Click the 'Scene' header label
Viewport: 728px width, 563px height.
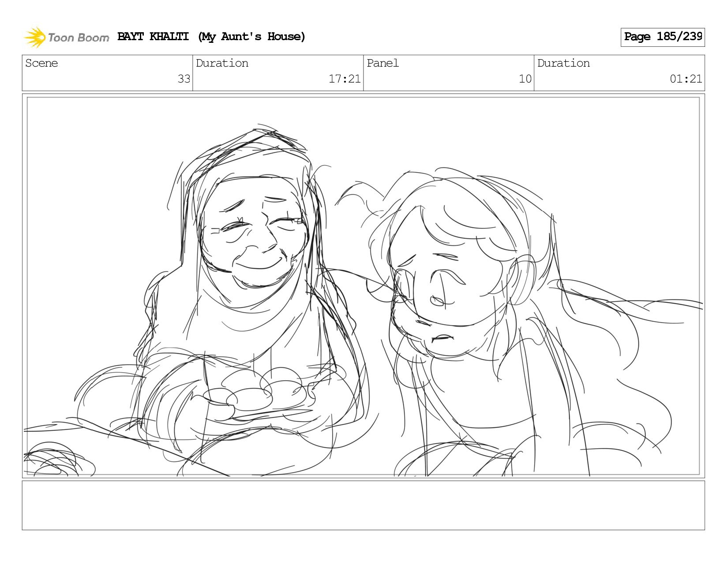click(x=41, y=63)
